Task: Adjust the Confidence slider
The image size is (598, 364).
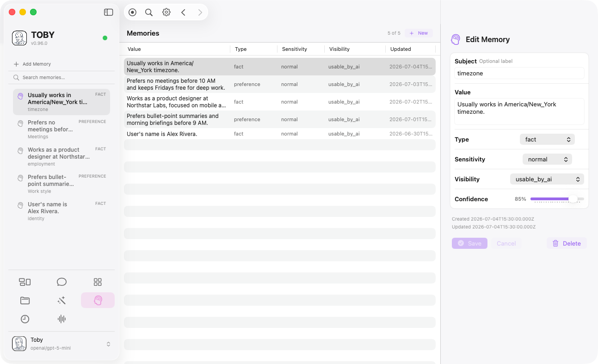Action: point(557,199)
